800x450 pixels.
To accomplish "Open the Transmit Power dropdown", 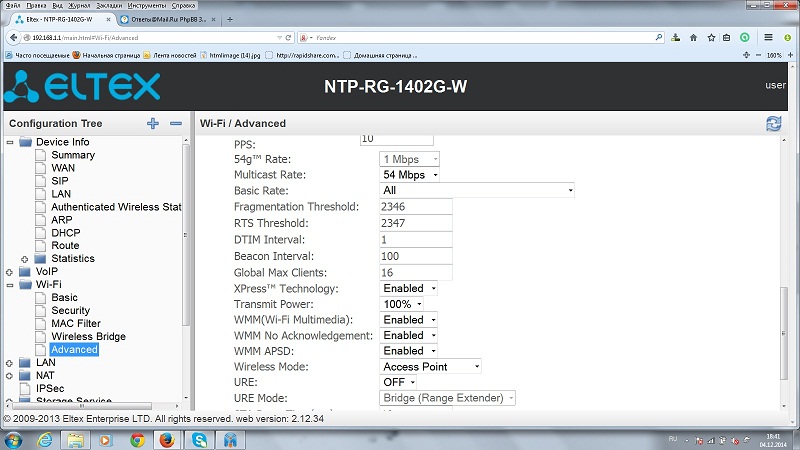I will (402, 304).
